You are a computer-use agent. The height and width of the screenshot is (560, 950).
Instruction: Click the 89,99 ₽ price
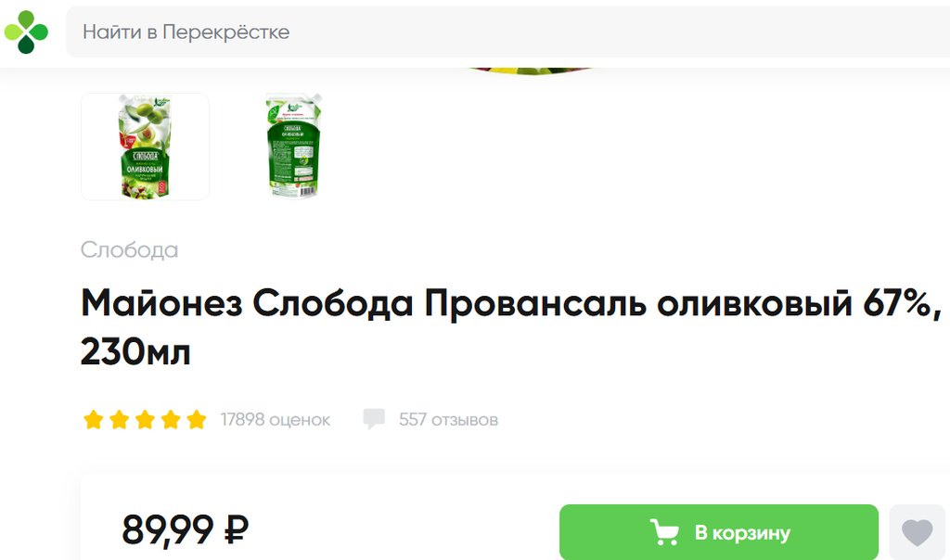point(186,529)
